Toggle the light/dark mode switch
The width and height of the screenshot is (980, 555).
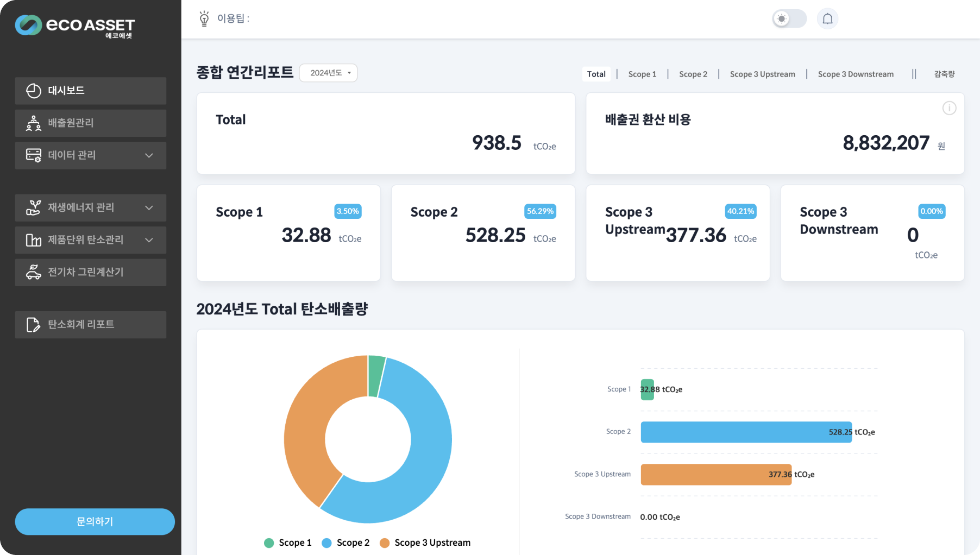(x=789, y=19)
